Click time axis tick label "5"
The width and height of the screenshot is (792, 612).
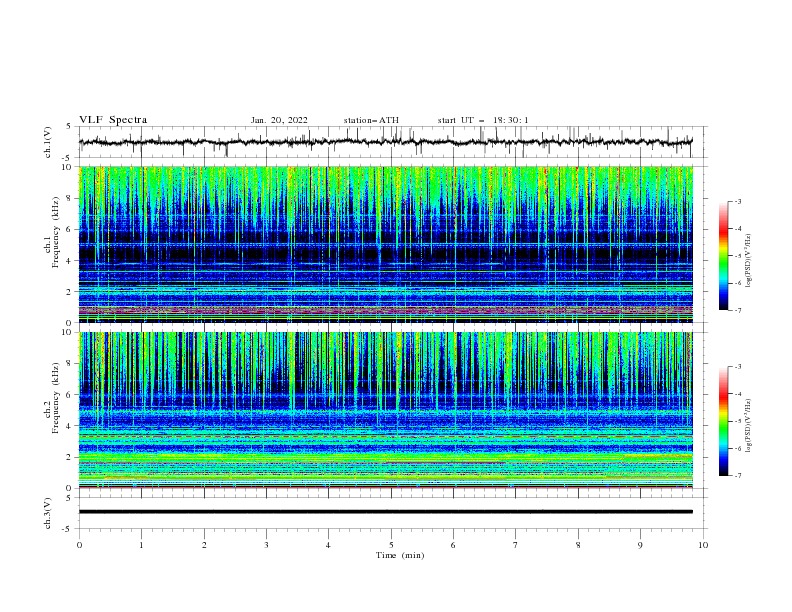pos(391,545)
